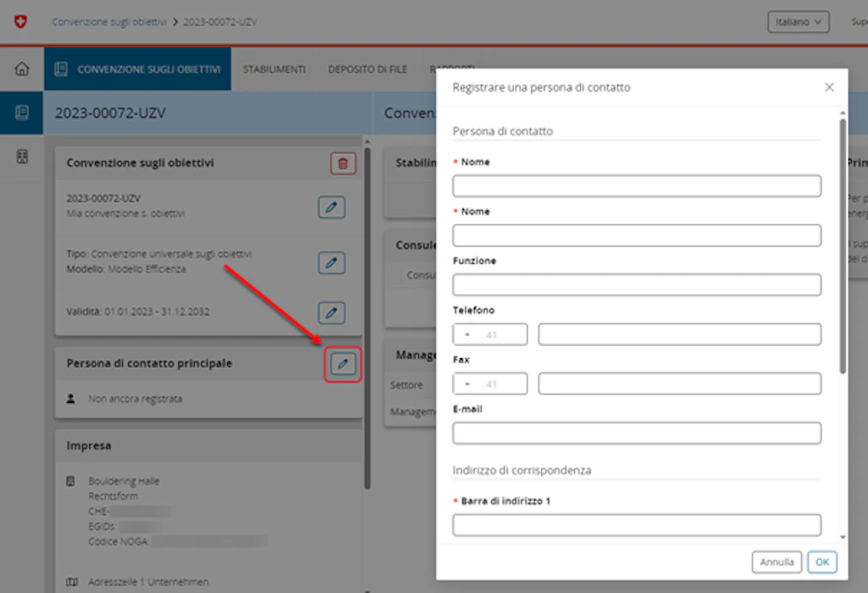Viewport: 868px width, 593px height.
Task: Open the Telefono country code selector
Action: coord(490,334)
